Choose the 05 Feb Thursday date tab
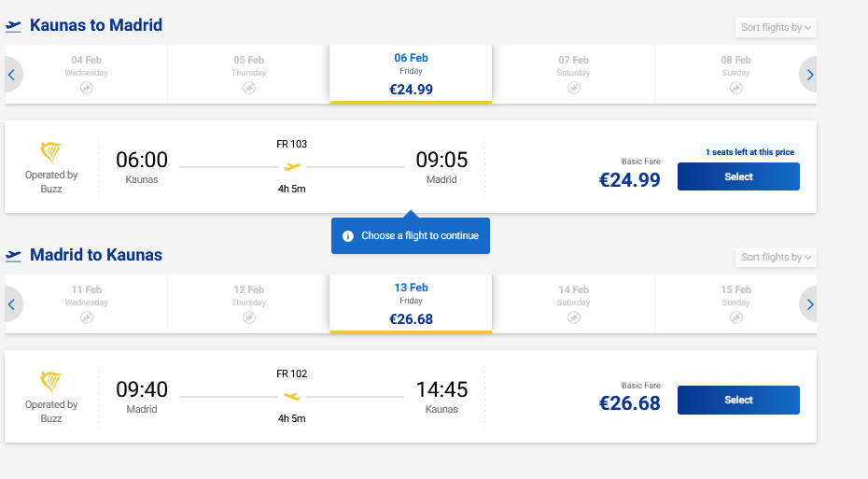The width and height of the screenshot is (868, 479). point(248,74)
